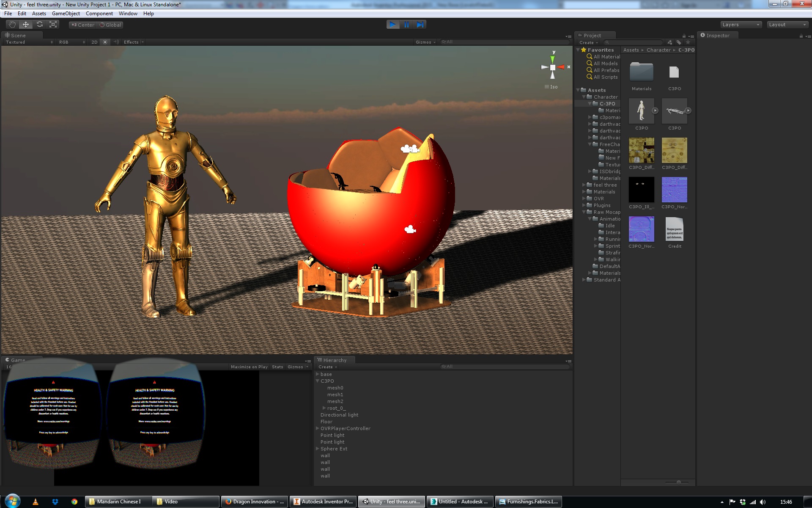Toggle Iso projection label under gizmo
Screen dimensions: 812x508
point(551,87)
